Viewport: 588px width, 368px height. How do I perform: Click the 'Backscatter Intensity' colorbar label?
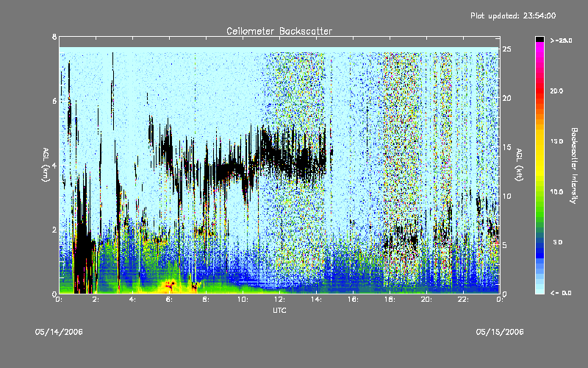pos(574,166)
